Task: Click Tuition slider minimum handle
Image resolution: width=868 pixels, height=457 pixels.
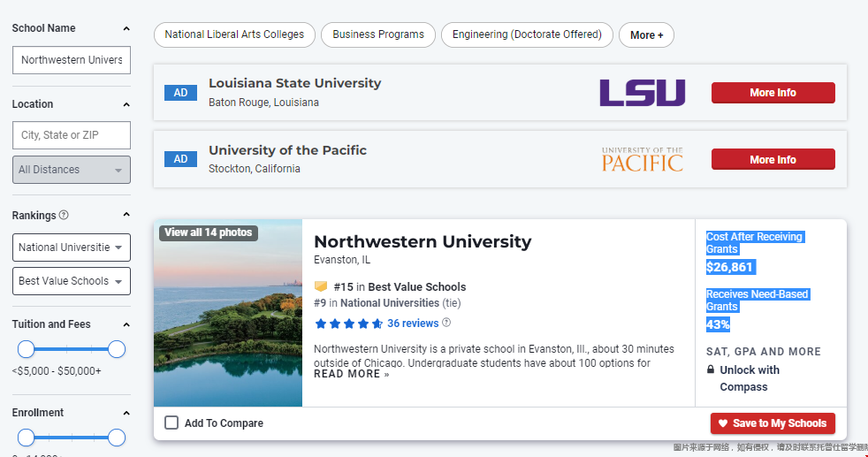Action: (x=26, y=349)
